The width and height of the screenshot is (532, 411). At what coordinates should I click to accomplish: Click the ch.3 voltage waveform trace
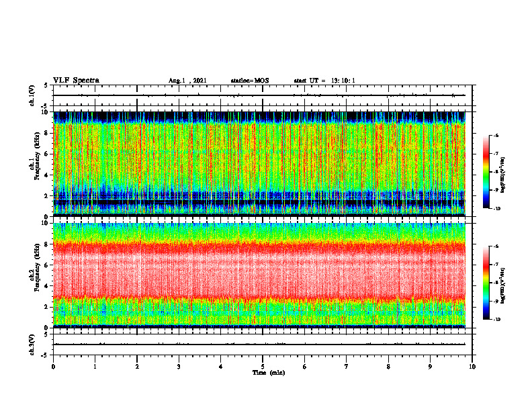[259, 345]
